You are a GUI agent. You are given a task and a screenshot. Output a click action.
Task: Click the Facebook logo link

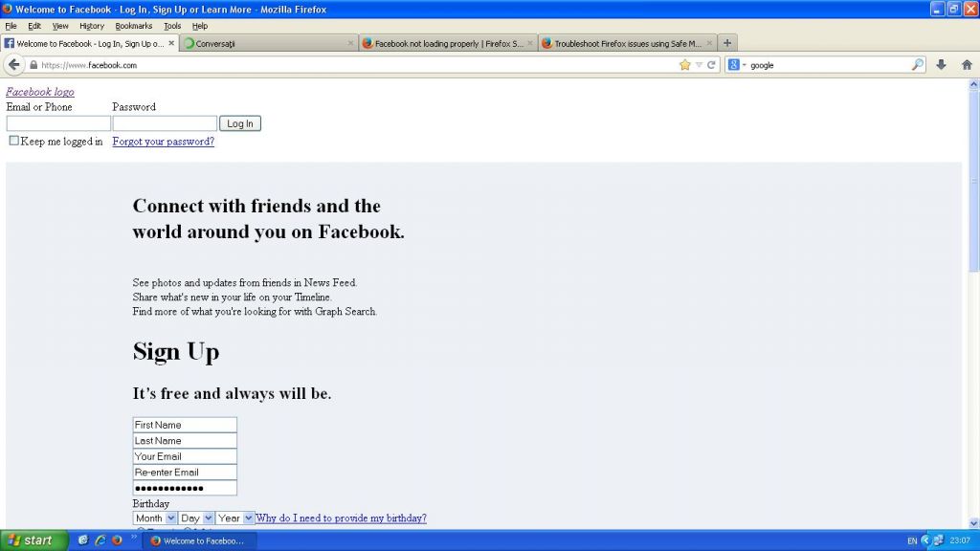[40, 92]
